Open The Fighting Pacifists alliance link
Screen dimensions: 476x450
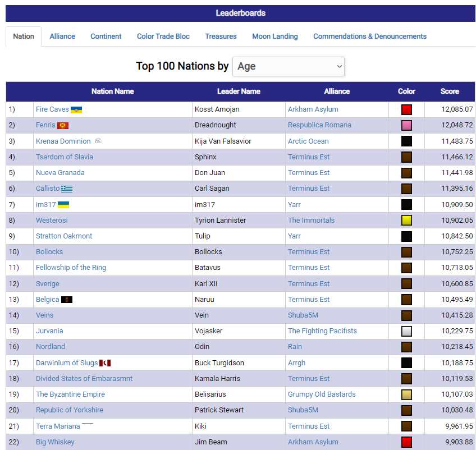[322, 331]
